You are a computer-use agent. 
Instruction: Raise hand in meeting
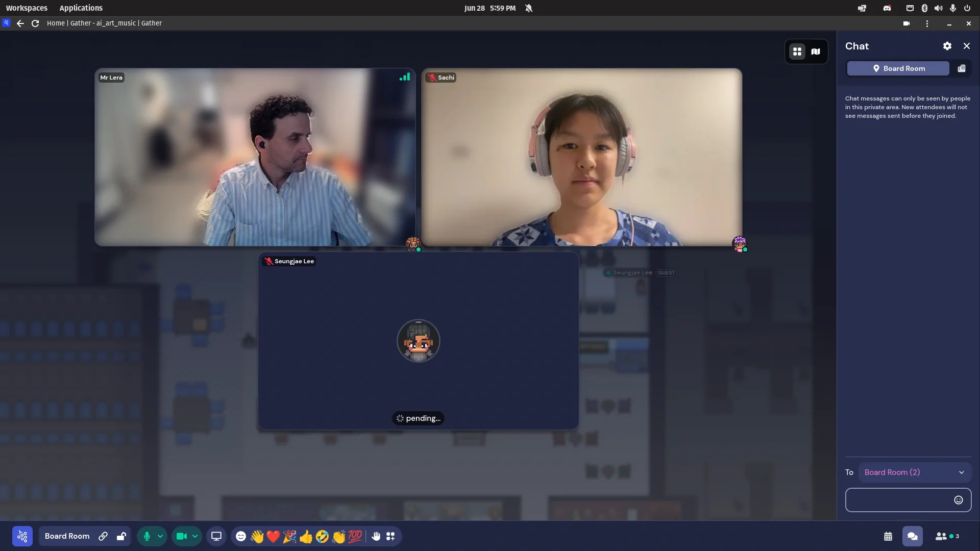[376, 536]
